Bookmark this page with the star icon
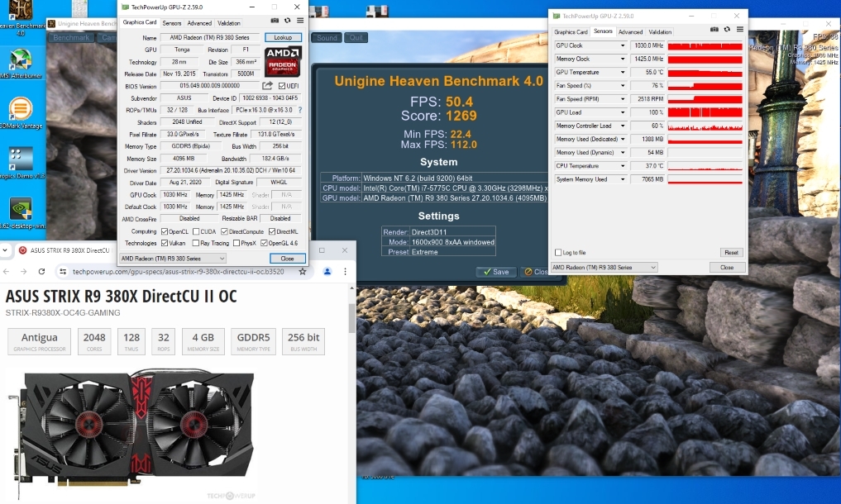The image size is (841, 504). [x=303, y=272]
